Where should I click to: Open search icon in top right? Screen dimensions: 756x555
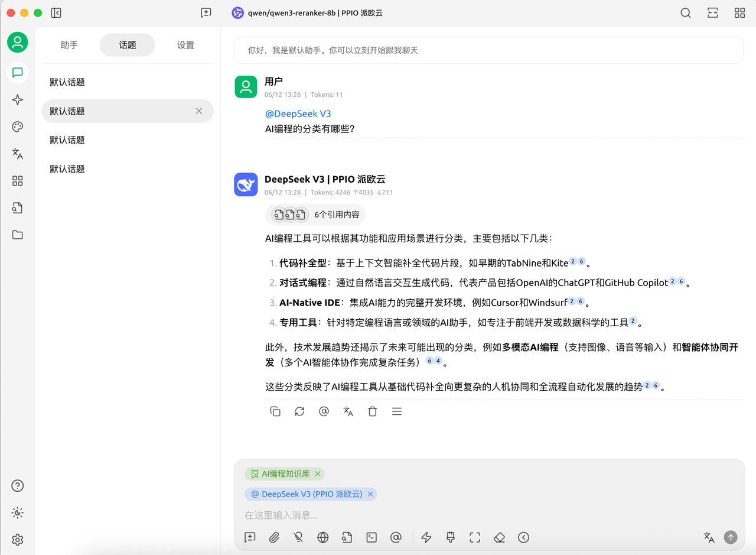point(686,13)
